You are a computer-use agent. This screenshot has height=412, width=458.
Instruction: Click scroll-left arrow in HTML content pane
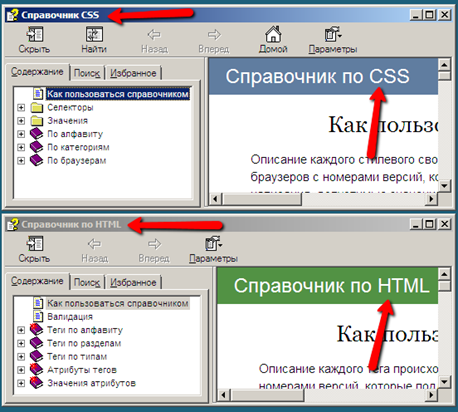point(223,395)
